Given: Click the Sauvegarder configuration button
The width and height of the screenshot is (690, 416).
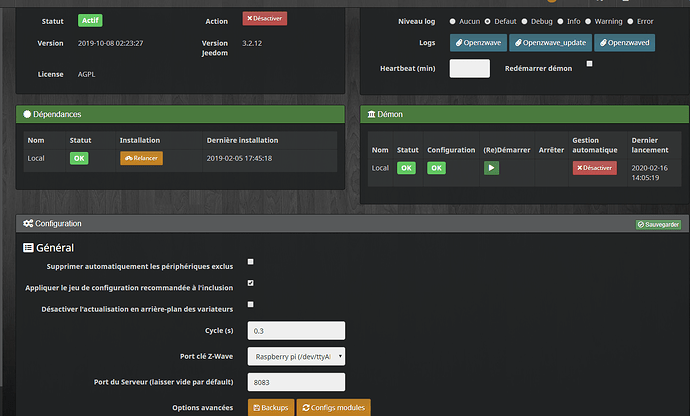Looking at the screenshot, I should click(x=658, y=225).
